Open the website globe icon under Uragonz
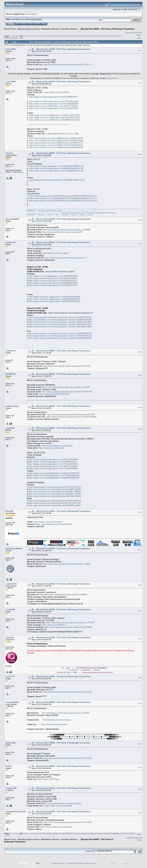147x868 pixels. [10, 178]
